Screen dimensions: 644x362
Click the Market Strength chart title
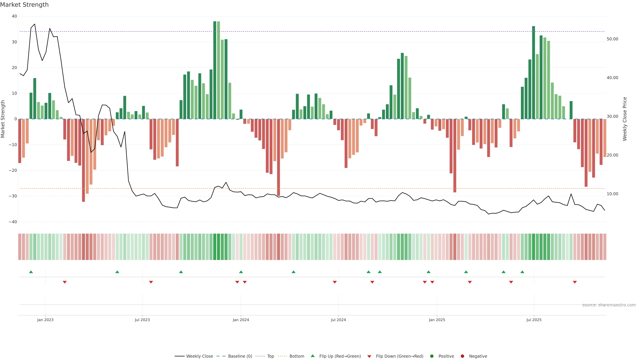tap(24, 5)
